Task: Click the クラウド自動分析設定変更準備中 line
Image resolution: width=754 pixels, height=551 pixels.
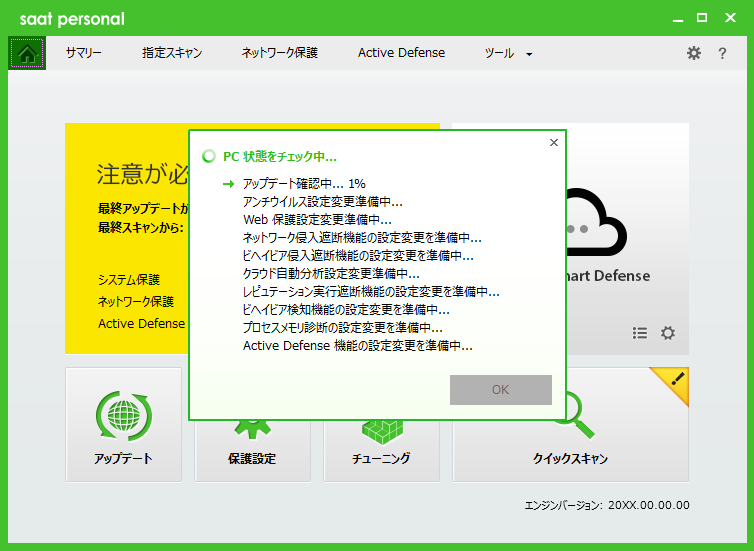Action: click(331, 274)
